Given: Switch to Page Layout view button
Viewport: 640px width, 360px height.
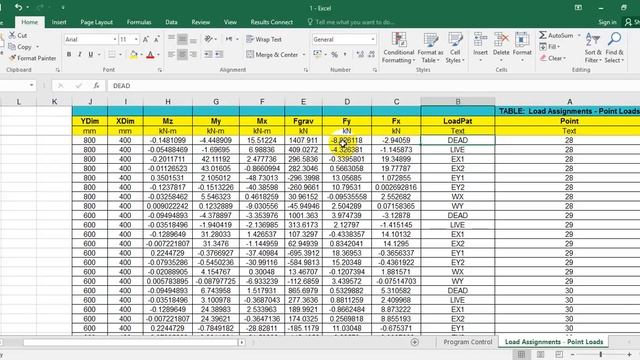Looking at the screenshot, I should pos(540,354).
